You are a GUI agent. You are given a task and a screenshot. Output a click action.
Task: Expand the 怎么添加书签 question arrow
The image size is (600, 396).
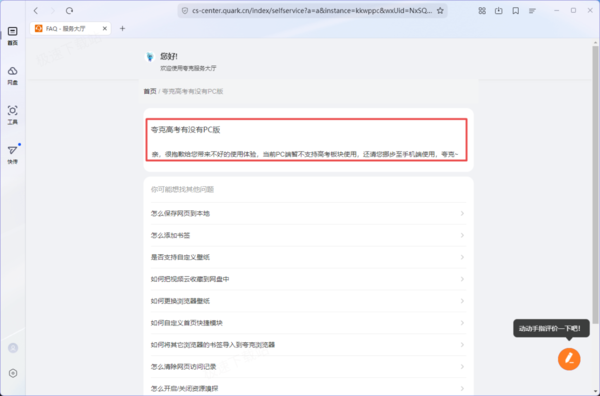462,235
